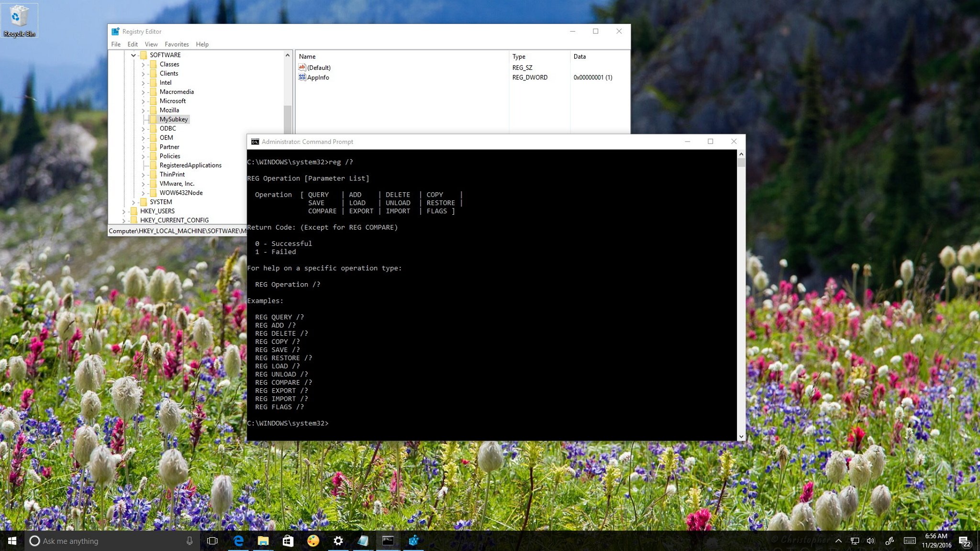The height and width of the screenshot is (551, 980).
Task: Open Settings gear icon in taskbar
Action: (x=338, y=540)
